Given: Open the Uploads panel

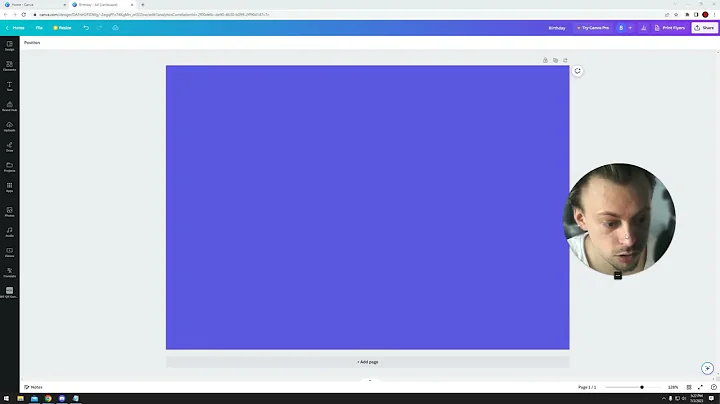Looking at the screenshot, I should point(9,127).
